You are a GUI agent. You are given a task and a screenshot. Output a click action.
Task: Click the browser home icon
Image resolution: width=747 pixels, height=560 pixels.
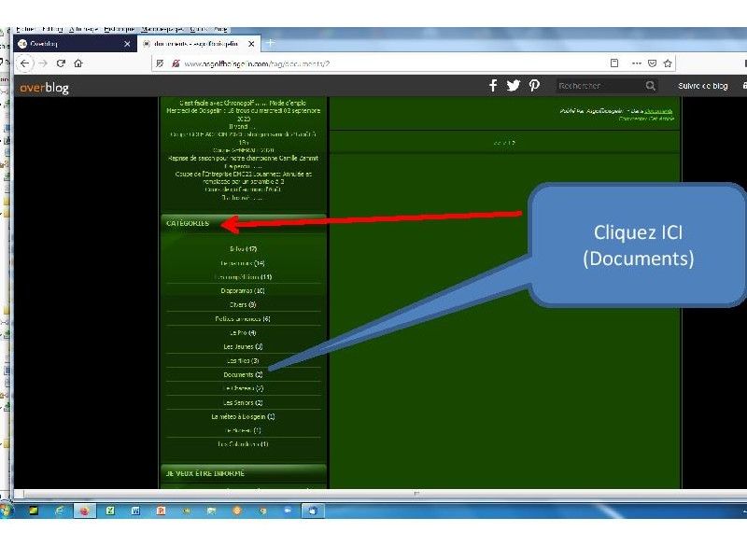78,63
